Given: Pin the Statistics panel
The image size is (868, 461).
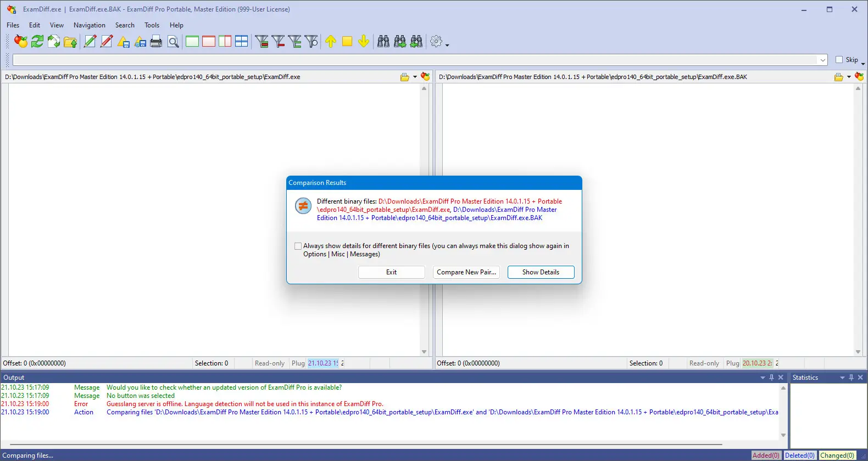Looking at the screenshot, I should [x=851, y=378].
